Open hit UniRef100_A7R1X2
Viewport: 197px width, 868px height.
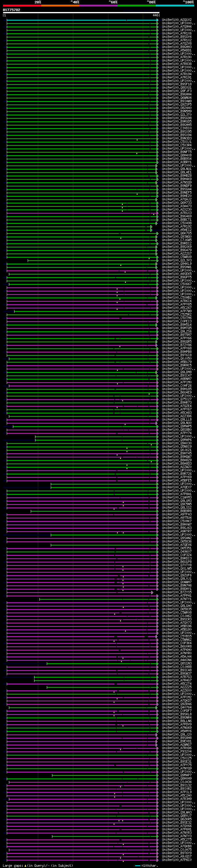pos(177,40)
